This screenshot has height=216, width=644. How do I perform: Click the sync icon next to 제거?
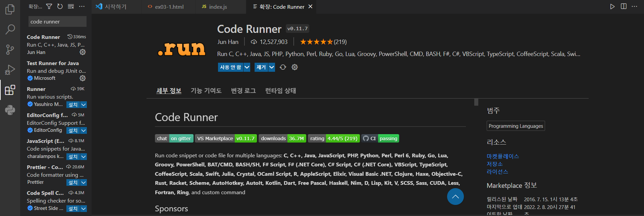click(x=283, y=67)
